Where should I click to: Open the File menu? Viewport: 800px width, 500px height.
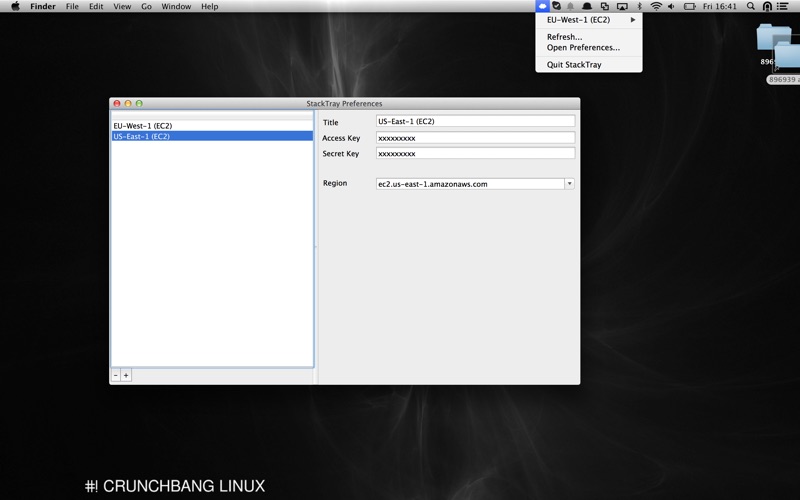point(72,6)
